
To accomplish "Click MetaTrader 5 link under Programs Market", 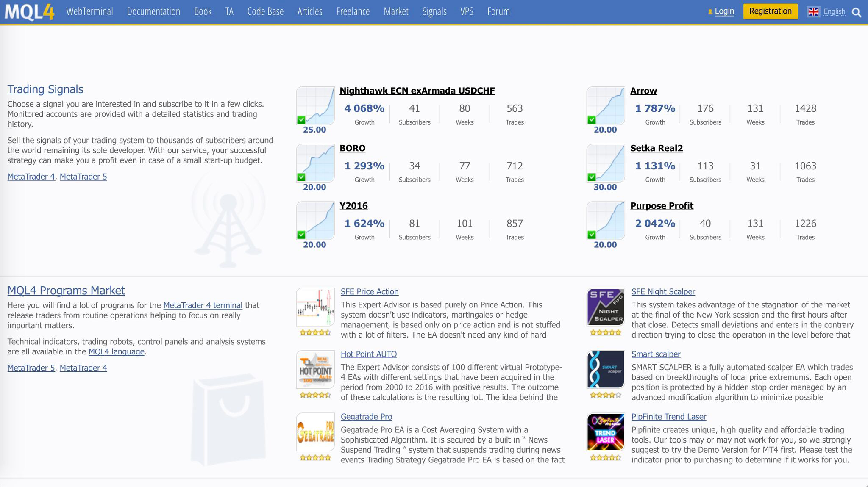I will [x=31, y=368].
